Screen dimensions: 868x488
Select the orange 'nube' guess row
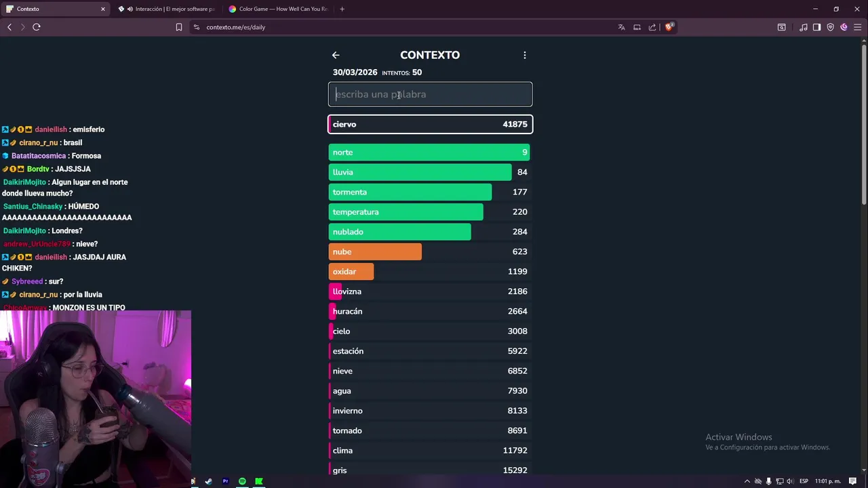(x=430, y=251)
